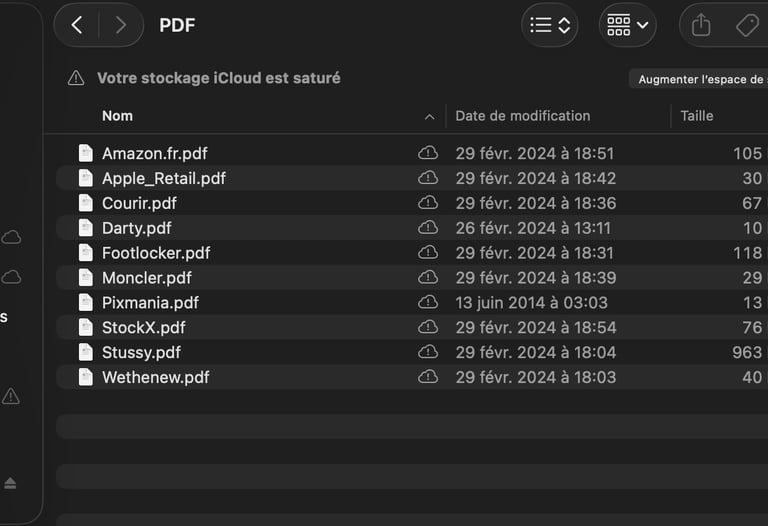Select the Footlocker.pdf file row

[156, 253]
